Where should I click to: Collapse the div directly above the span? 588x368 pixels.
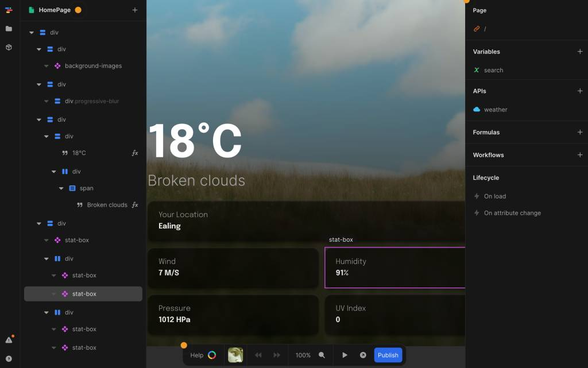click(x=54, y=172)
